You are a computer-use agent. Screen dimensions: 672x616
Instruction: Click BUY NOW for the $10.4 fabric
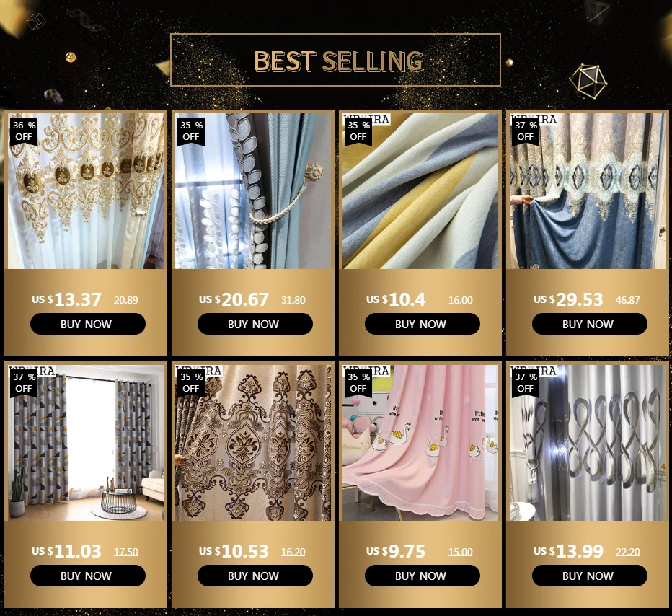(x=422, y=324)
